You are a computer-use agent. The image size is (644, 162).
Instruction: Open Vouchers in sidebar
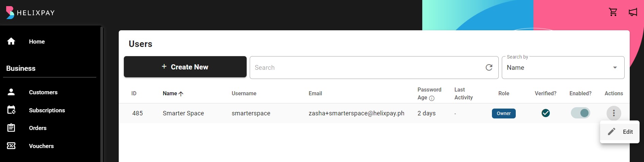42,146
